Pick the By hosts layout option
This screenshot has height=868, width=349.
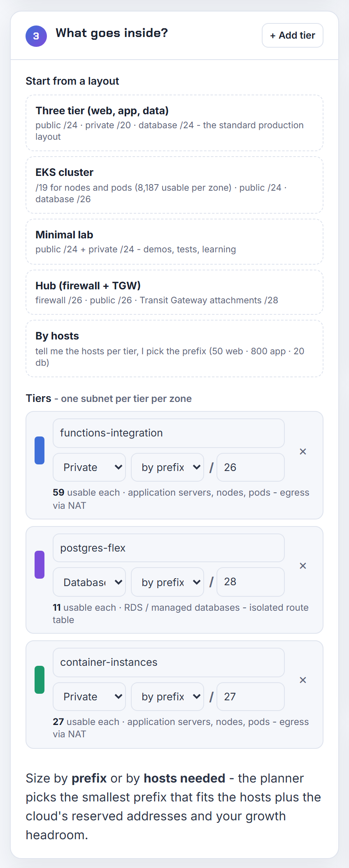coord(174,349)
